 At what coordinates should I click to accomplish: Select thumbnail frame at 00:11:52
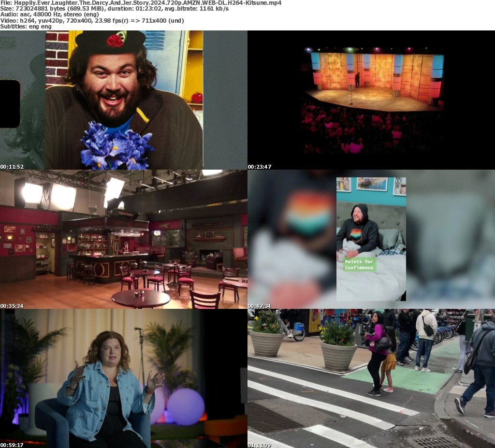[x=124, y=100]
